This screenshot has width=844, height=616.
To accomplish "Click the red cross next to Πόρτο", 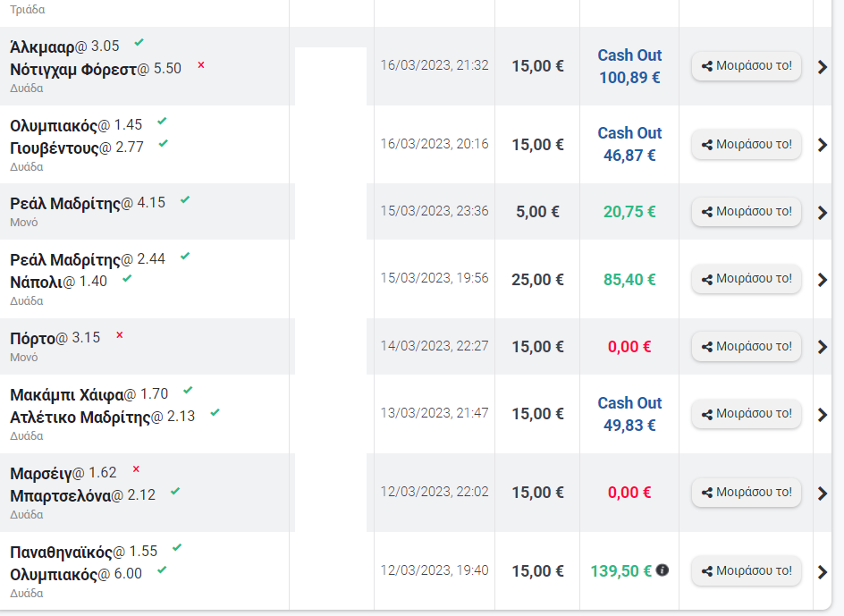I will pos(120,335).
